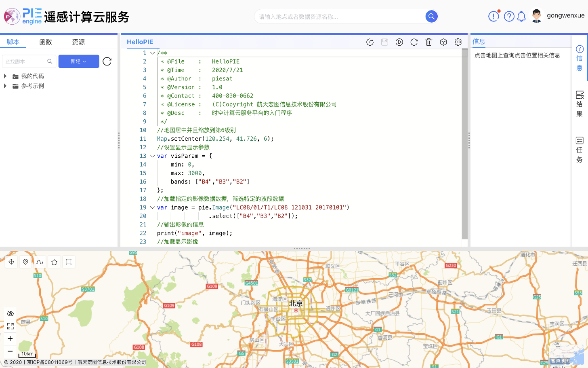Viewport: 588px width, 368px height.
Task: Select the 我的代码 tree item
Action: point(32,76)
